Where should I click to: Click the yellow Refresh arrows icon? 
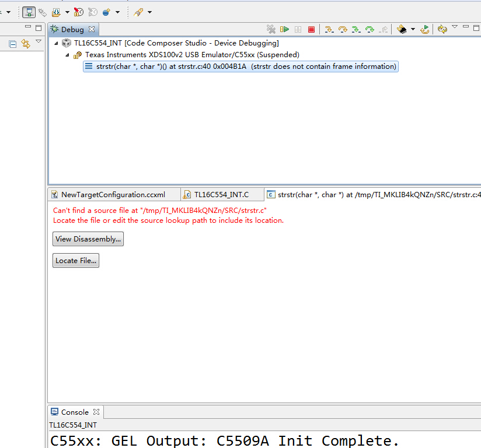pos(442,29)
